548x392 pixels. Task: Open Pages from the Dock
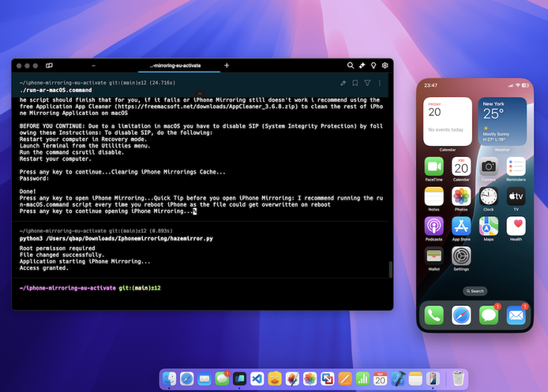345,379
